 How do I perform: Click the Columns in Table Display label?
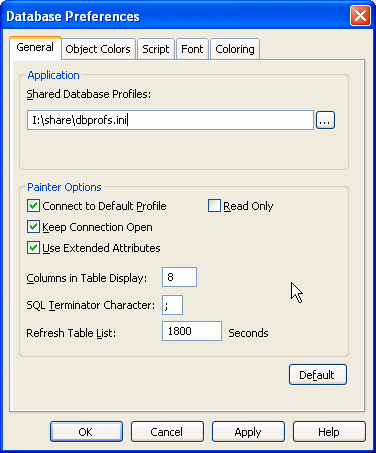coord(87,278)
